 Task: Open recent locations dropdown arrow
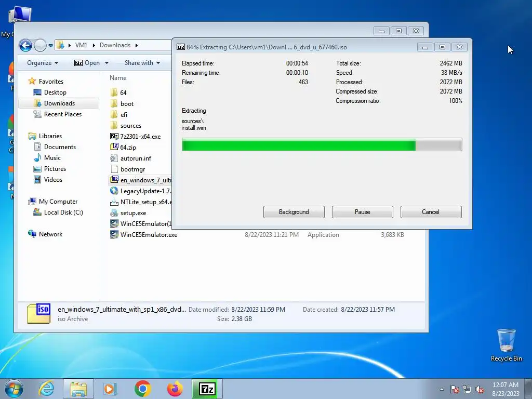point(50,46)
